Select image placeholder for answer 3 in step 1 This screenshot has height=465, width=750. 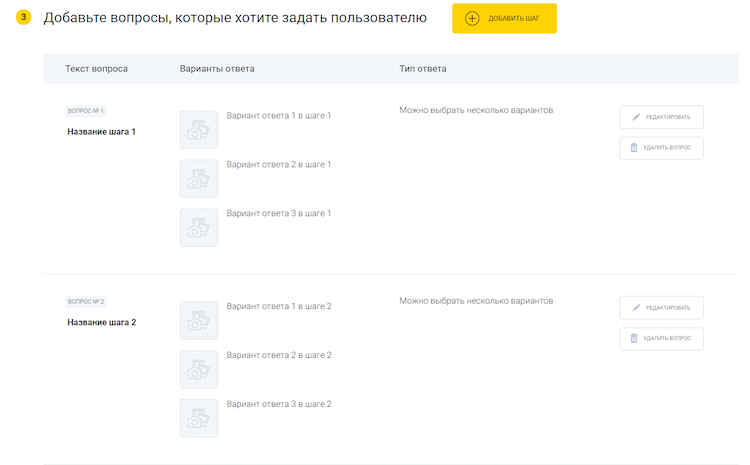click(198, 227)
